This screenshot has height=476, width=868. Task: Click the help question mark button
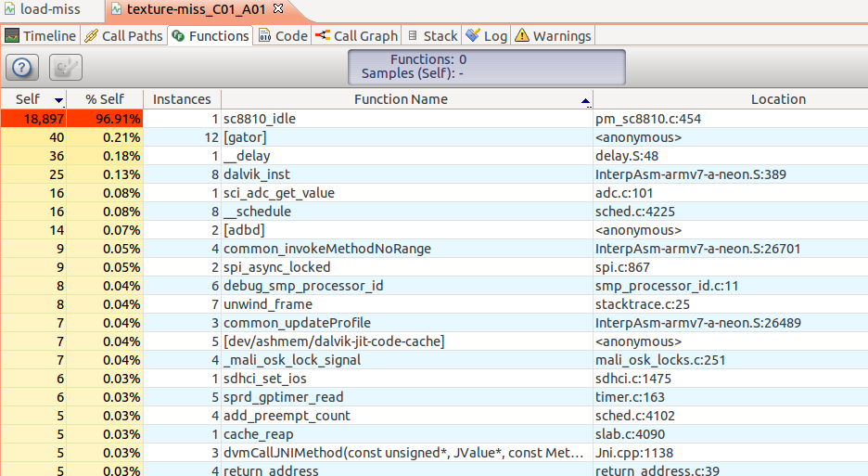(23, 68)
